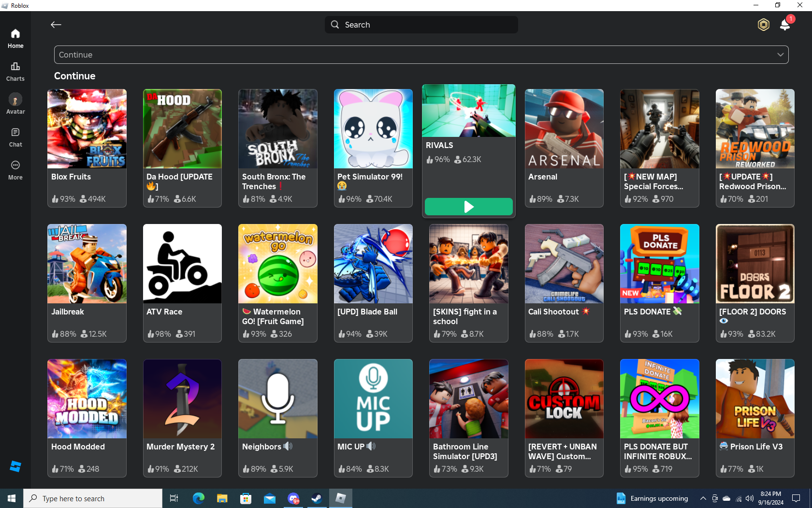Open More menu in sidebar

(x=15, y=170)
